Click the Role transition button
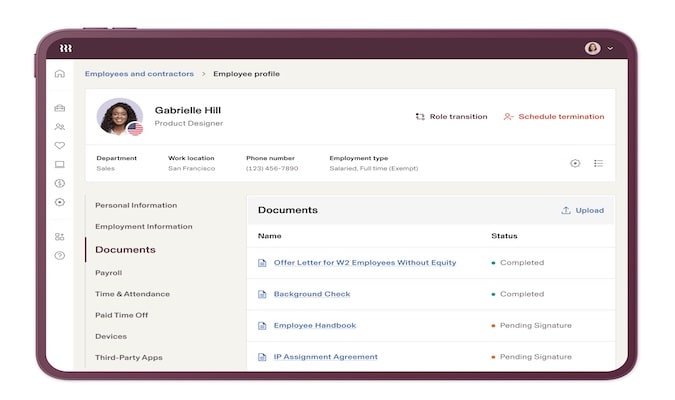The image size is (675, 400). tap(451, 117)
